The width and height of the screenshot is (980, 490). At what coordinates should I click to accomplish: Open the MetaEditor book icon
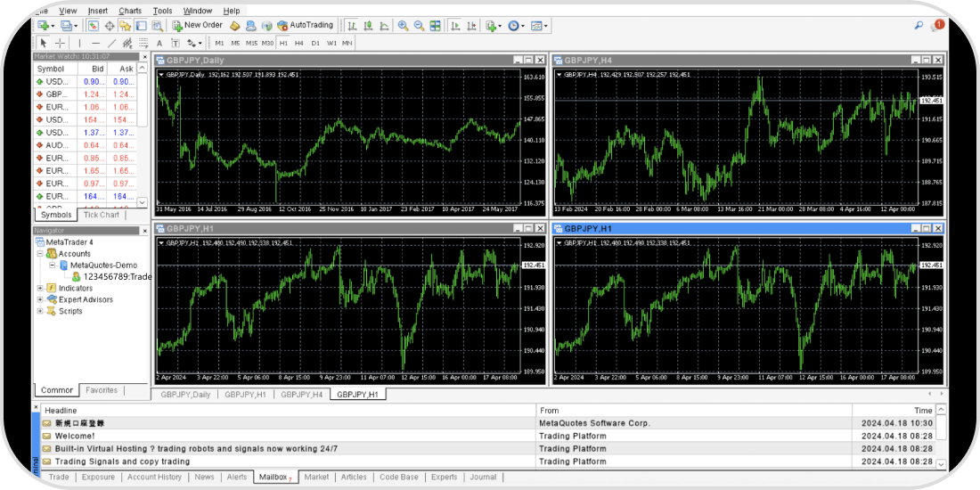click(234, 26)
